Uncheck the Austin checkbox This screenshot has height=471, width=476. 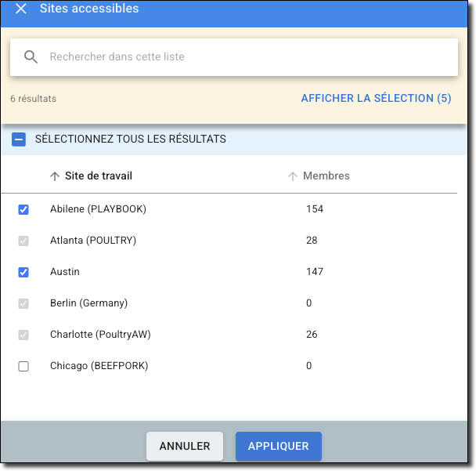[23, 272]
